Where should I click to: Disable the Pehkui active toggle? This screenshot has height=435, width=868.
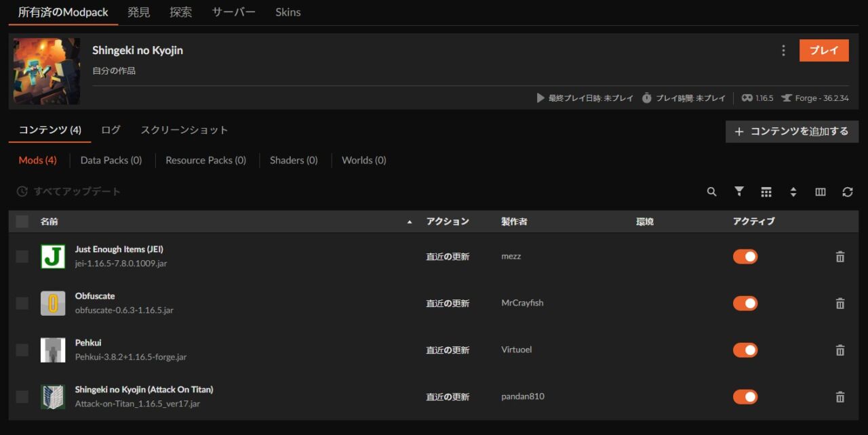pyautogui.click(x=745, y=350)
